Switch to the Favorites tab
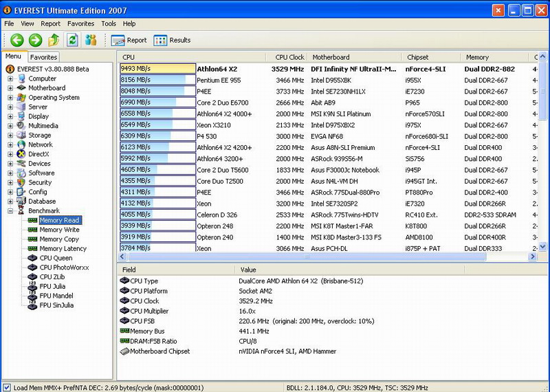This screenshot has height=392, width=550. click(x=43, y=57)
